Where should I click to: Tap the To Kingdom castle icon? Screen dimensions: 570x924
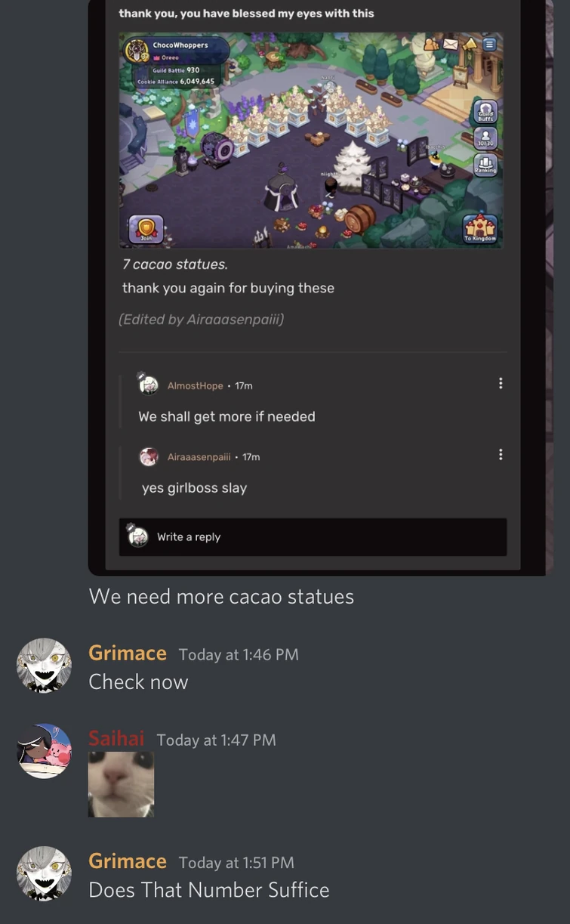[480, 229]
